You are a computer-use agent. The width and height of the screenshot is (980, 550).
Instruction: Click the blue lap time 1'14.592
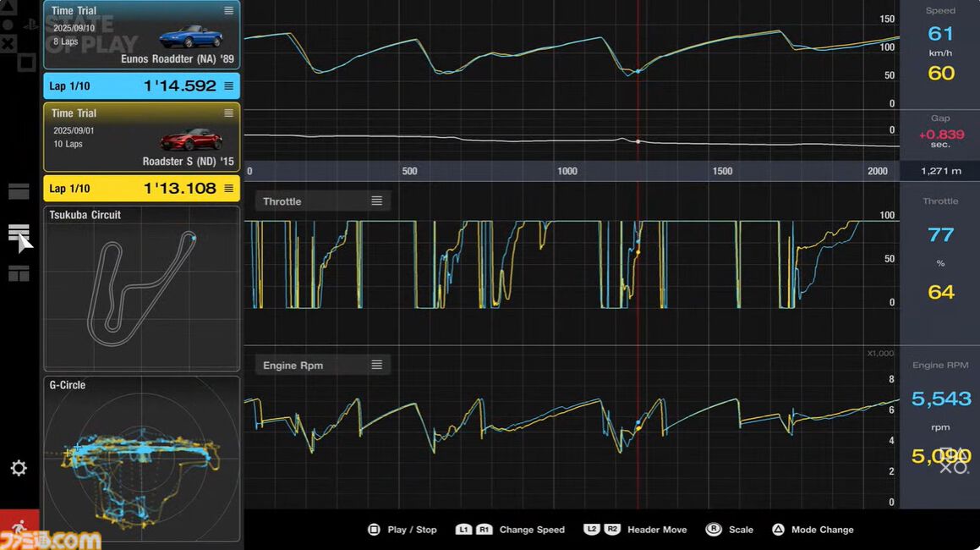pos(179,85)
